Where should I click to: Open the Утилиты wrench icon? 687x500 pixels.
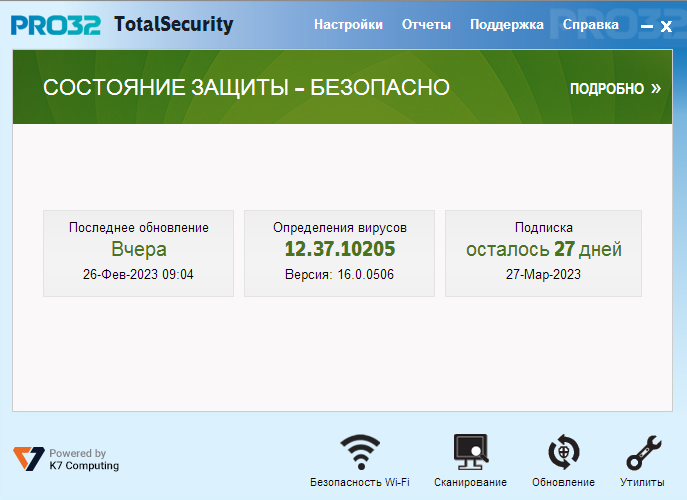point(644,453)
